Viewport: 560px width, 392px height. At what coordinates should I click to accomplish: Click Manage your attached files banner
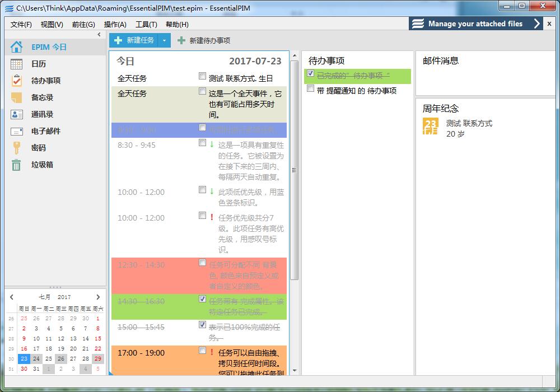point(475,24)
